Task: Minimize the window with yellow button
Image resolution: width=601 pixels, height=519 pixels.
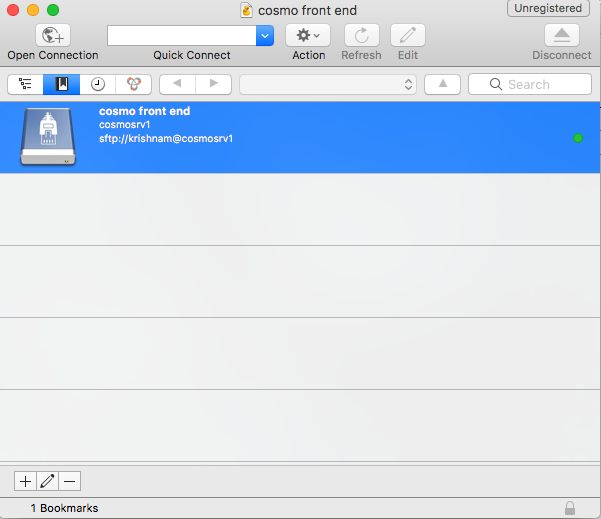Action: (33, 10)
